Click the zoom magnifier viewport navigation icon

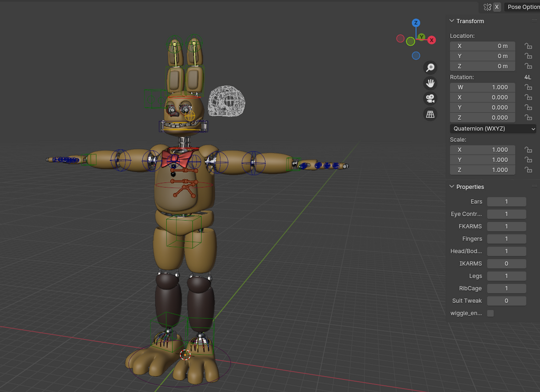point(430,68)
